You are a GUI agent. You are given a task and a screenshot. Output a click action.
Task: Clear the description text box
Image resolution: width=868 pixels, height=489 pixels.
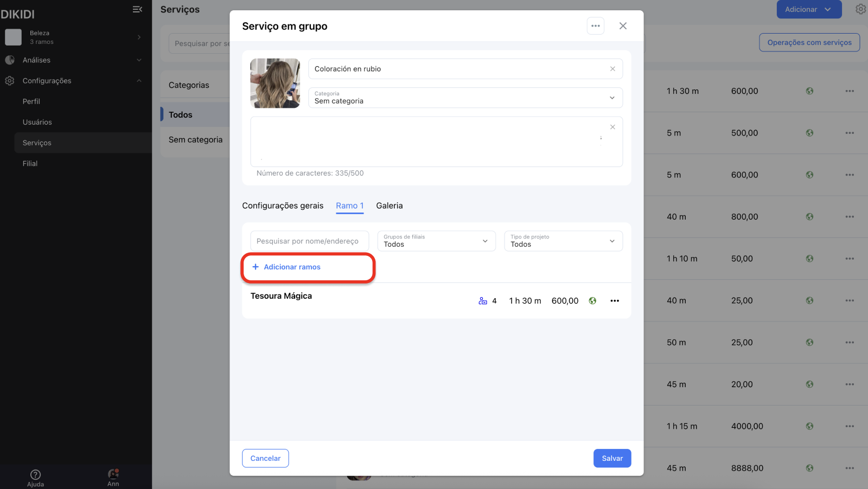pyautogui.click(x=612, y=127)
